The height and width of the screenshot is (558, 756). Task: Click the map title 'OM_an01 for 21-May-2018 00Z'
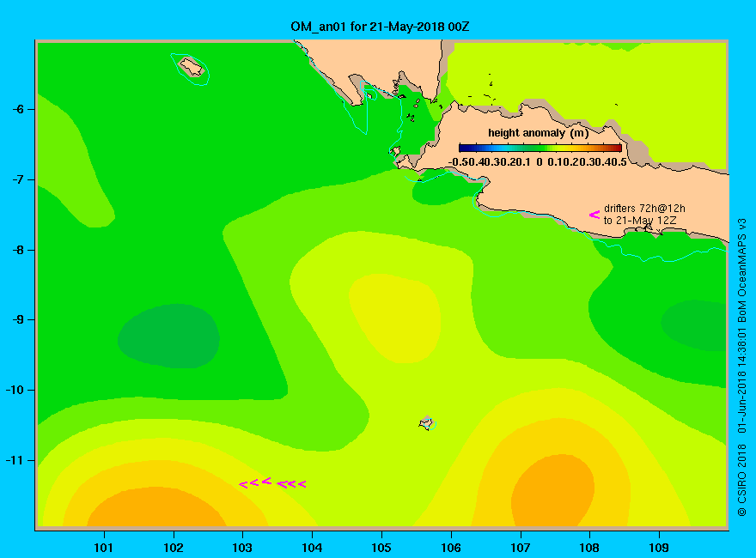tap(380, 27)
